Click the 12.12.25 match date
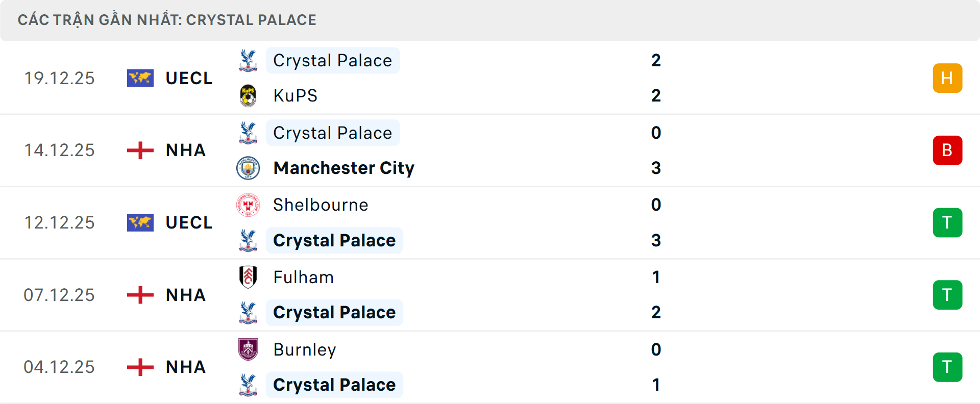980x404 pixels. [x=60, y=222]
